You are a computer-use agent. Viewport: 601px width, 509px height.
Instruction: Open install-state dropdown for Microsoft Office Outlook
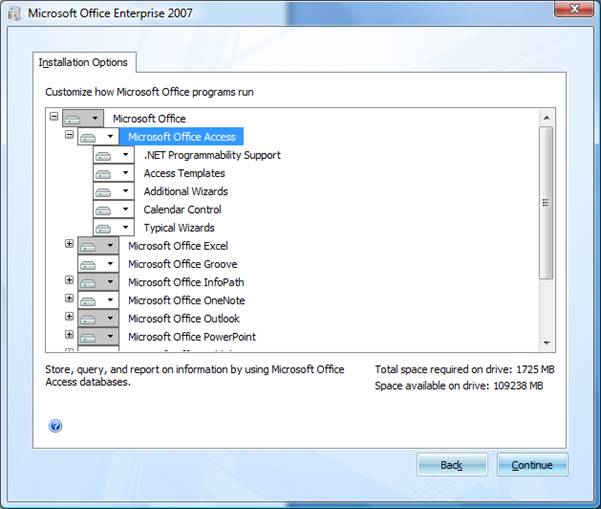[98, 319]
